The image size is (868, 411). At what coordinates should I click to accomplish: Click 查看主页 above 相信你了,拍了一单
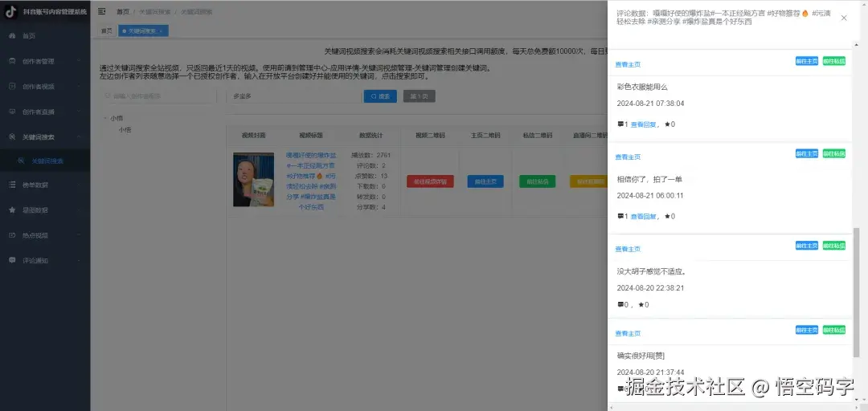628,157
